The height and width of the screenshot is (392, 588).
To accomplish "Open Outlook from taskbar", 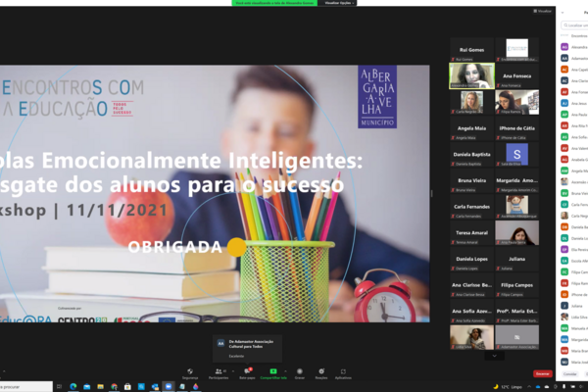I will (x=155, y=386).
